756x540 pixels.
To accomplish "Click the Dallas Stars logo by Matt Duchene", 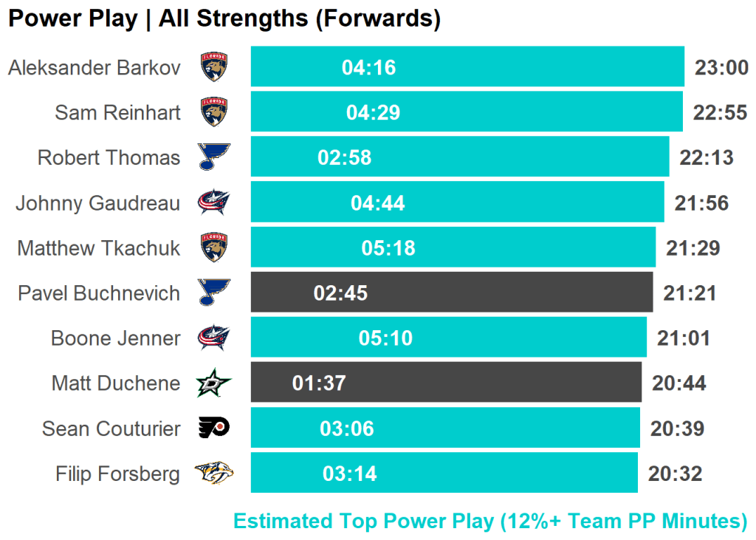I will [214, 383].
